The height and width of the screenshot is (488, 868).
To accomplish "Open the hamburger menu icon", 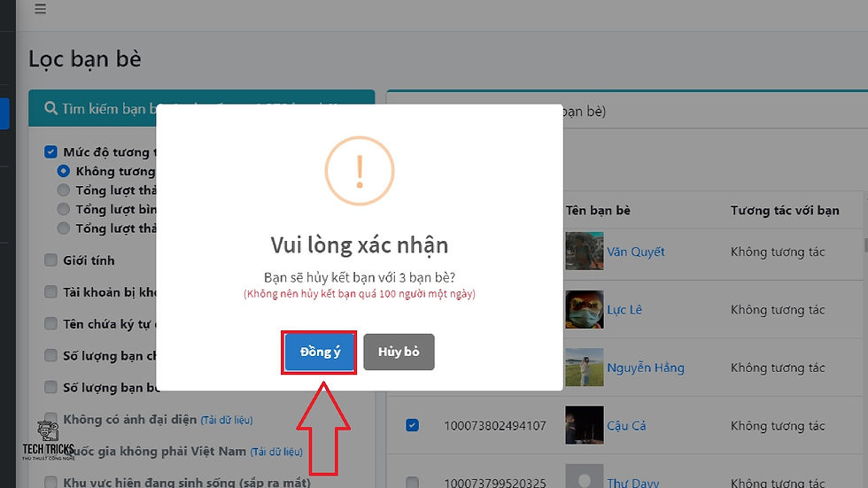I will [x=41, y=9].
